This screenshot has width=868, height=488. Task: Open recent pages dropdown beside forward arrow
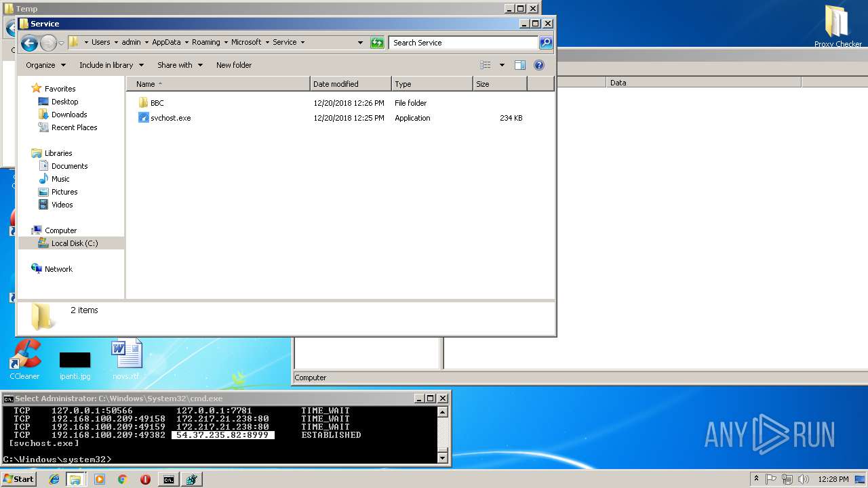tap(61, 43)
